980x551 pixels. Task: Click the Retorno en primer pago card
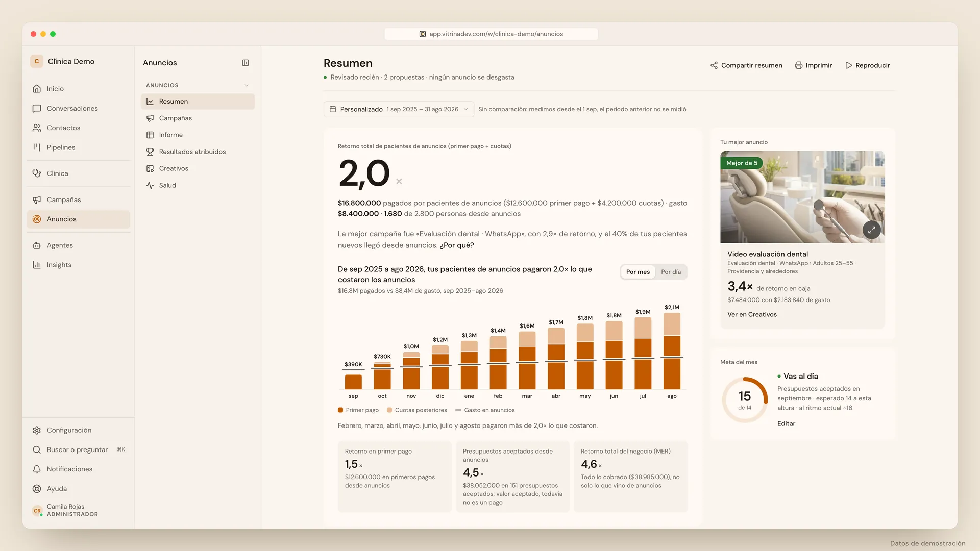coord(395,477)
